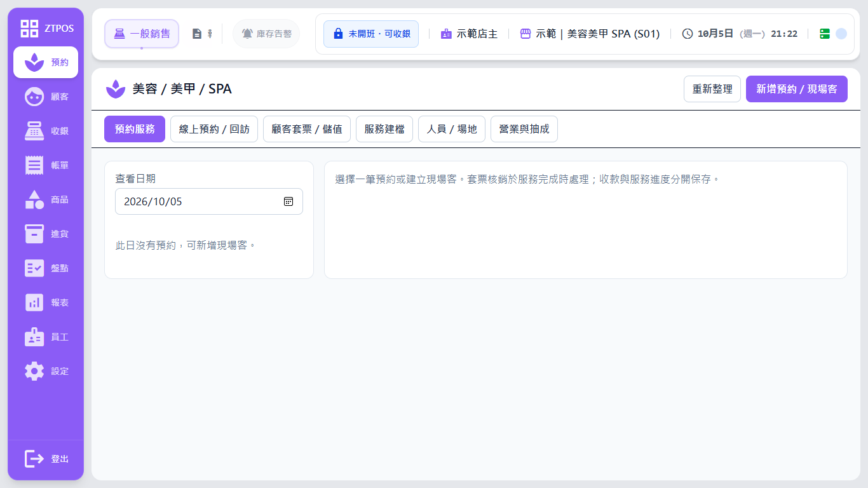Open the 報表 reports page
The width and height of the screenshot is (868, 488).
[46, 302]
